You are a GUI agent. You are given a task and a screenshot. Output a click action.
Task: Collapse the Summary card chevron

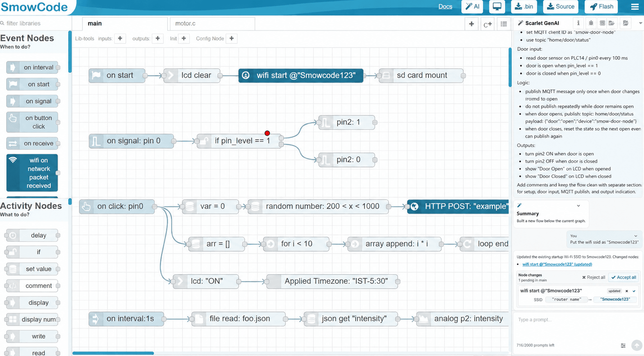click(x=578, y=206)
